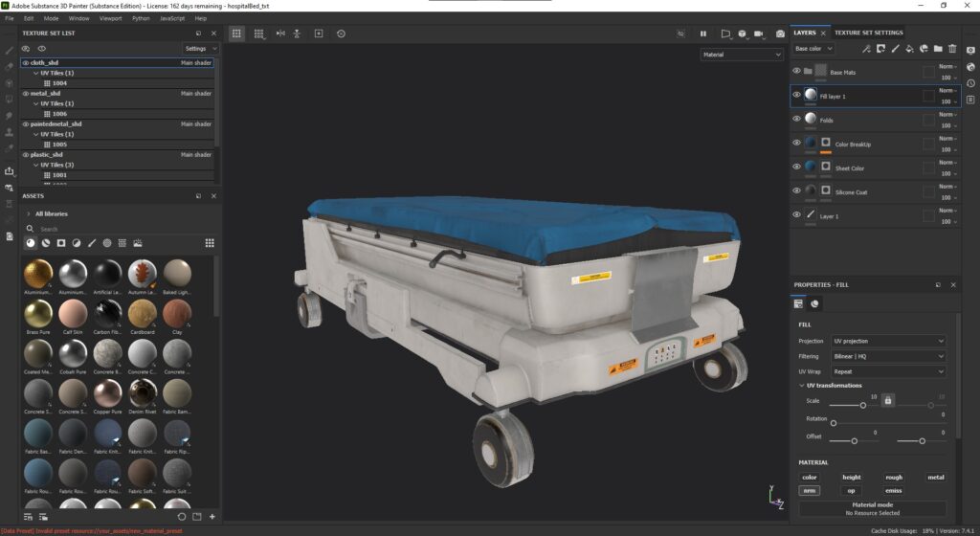This screenshot has width=980, height=536.
Task: Click the circular reset view icon in top toolbar
Action: tap(342, 33)
